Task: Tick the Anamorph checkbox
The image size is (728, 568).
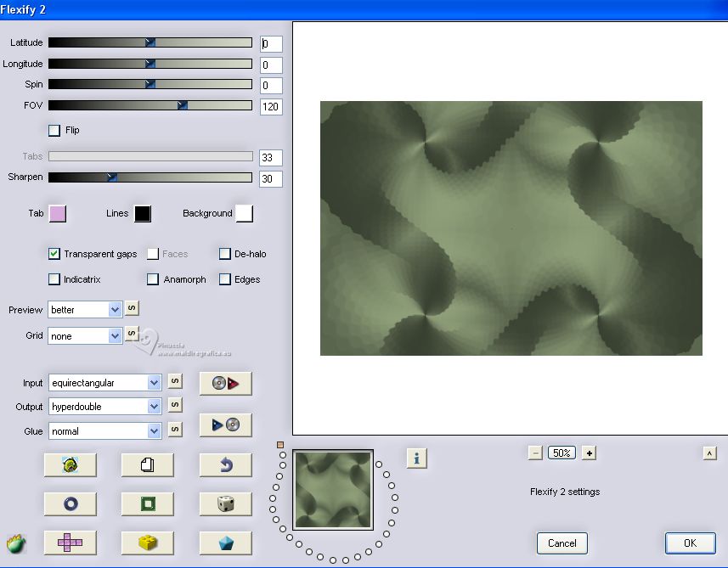Action: pyautogui.click(x=153, y=279)
